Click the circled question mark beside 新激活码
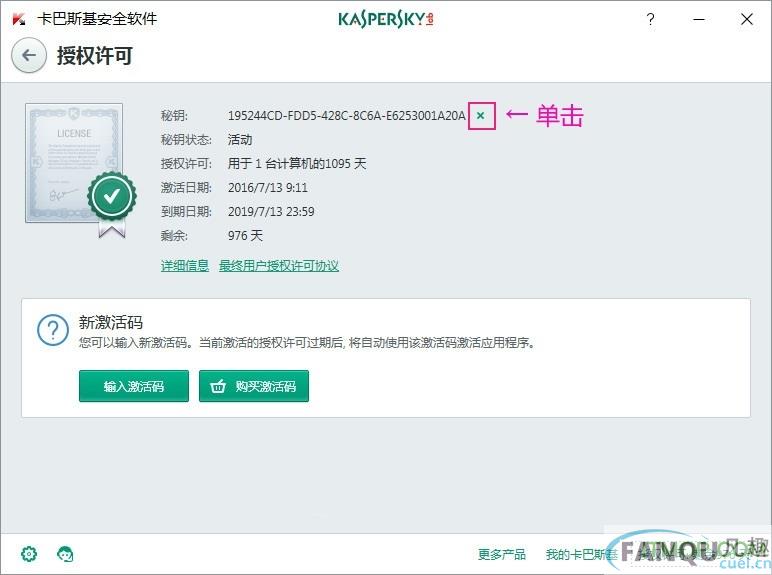This screenshot has width=772, height=575. [x=53, y=330]
